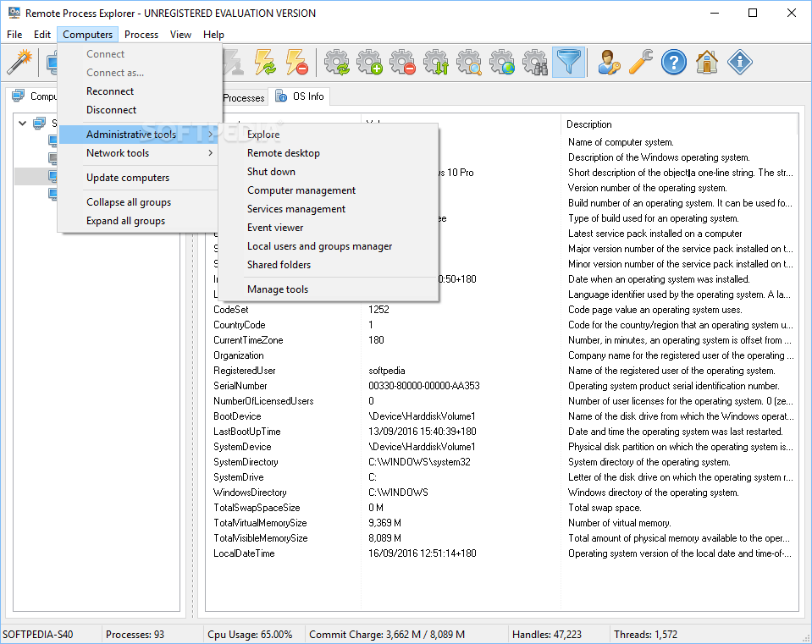The width and height of the screenshot is (812, 644).
Task: Open Event viewer from submenu
Action: (x=329, y=228)
